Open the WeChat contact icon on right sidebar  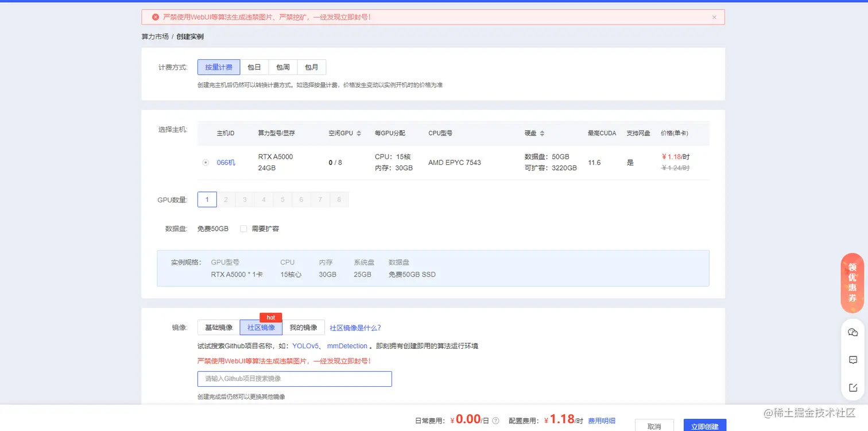[x=852, y=332]
